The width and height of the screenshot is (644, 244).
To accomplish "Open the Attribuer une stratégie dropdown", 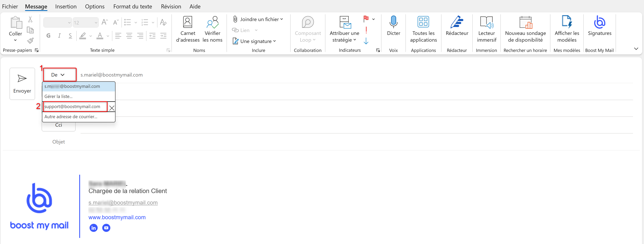I will 344,29.
